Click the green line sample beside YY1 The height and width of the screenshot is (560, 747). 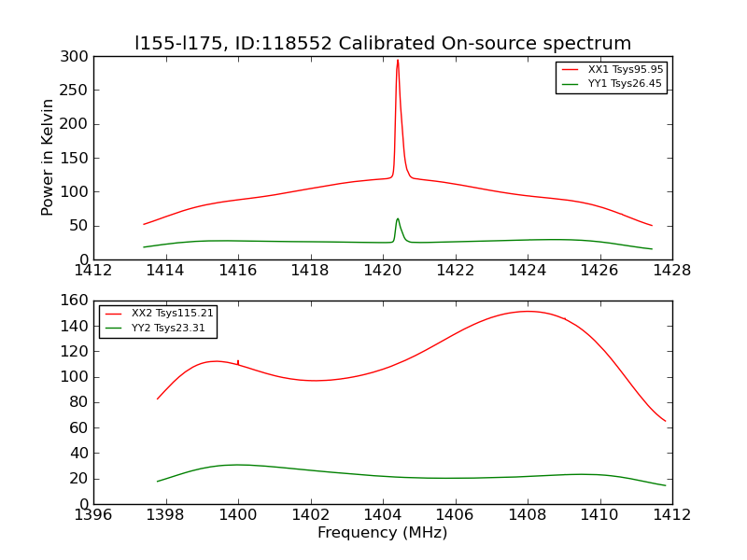pyautogui.click(x=571, y=84)
